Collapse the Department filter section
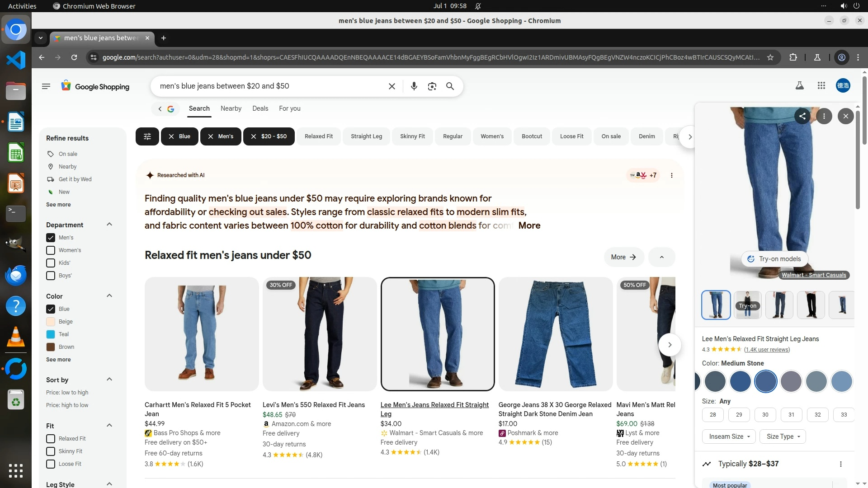The image size is (868, 488). click(x=109, y=225)
